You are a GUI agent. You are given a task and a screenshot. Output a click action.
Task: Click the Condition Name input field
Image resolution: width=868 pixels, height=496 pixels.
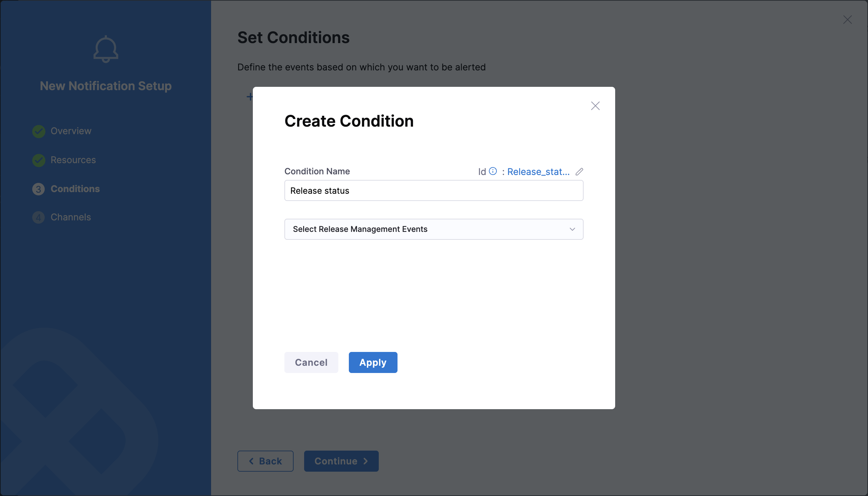click(434, 190)
